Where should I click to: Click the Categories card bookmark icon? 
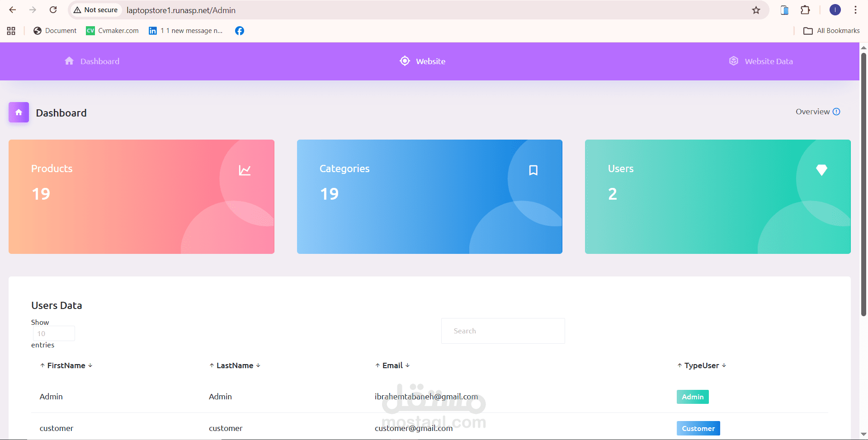533,170
